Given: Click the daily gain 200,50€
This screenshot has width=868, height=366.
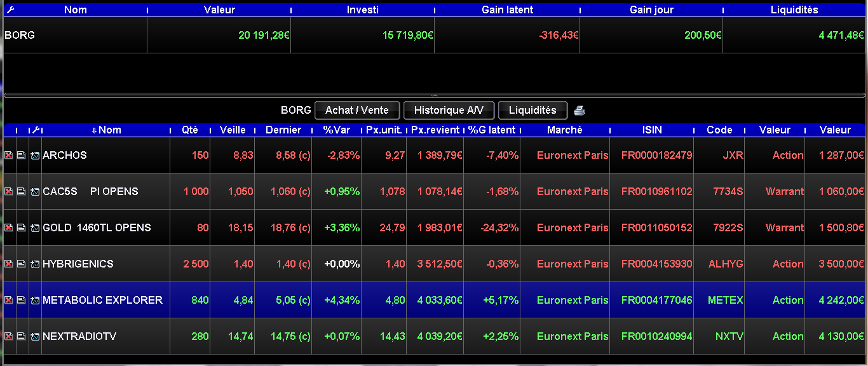Looking at the screenshot, I should (703, 36).
